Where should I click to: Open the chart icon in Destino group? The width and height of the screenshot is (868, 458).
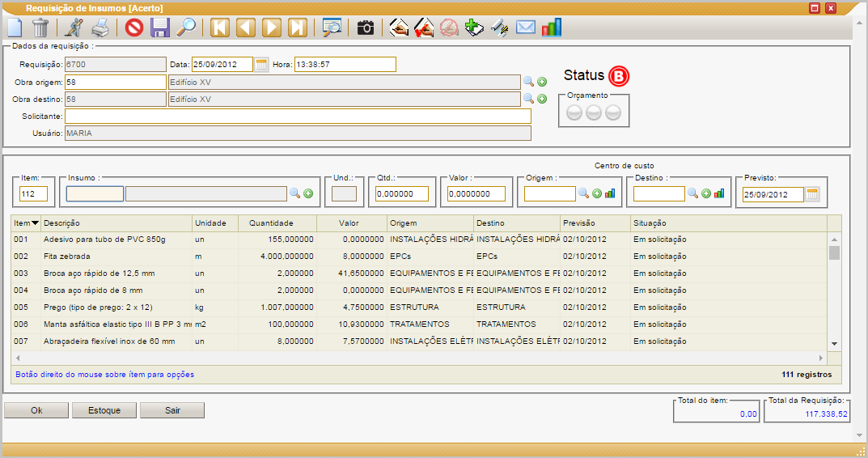coord(719,193)
